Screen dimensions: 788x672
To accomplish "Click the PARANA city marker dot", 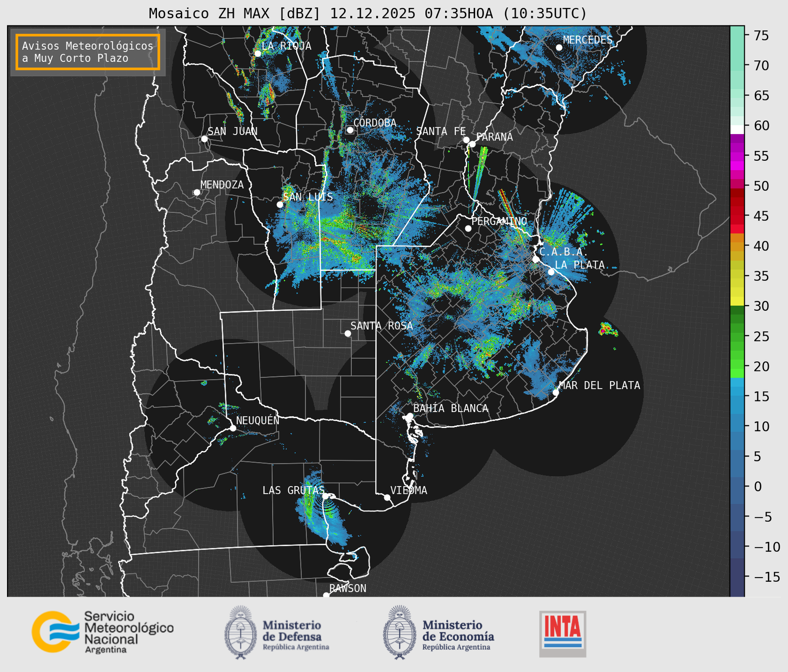I will pos(472,144).
